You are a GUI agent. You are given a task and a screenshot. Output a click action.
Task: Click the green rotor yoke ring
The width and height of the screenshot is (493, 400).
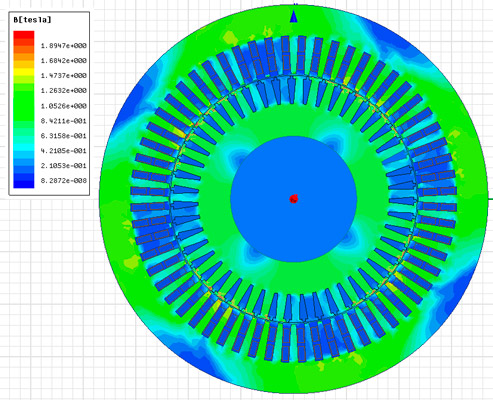(x=293, y=122)
